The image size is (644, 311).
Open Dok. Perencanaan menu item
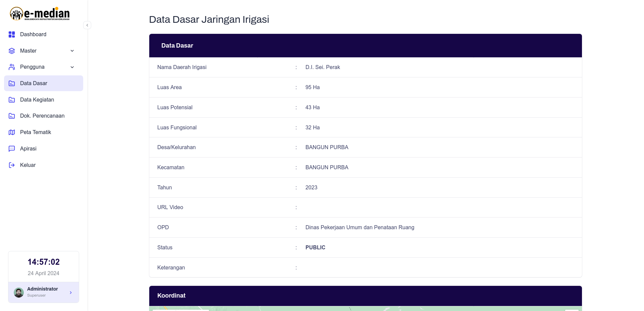44,116
